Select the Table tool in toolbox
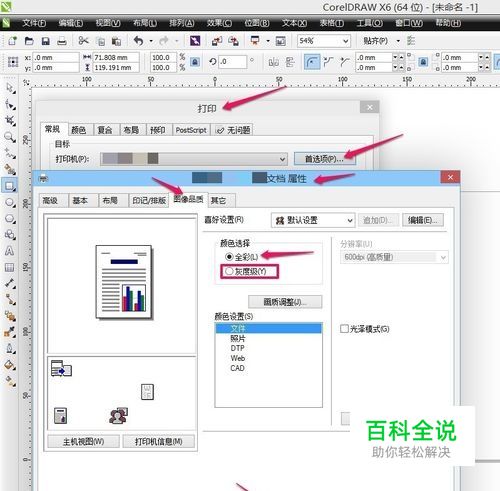The height and width of the screenshot is (491, 500). tap(10, 267)
